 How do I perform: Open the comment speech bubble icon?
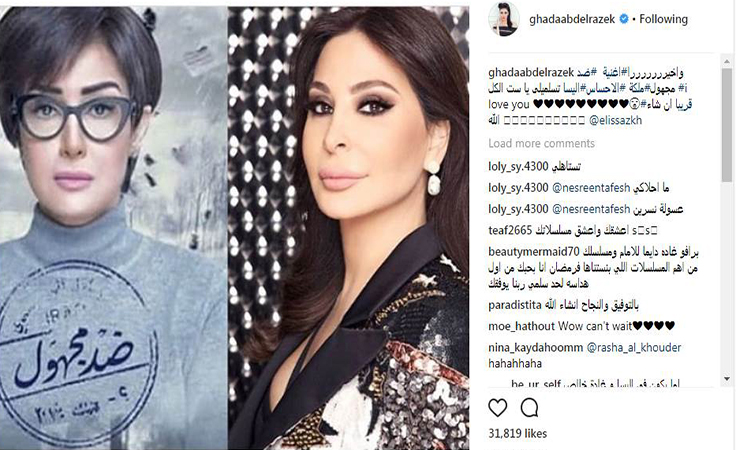529,408
